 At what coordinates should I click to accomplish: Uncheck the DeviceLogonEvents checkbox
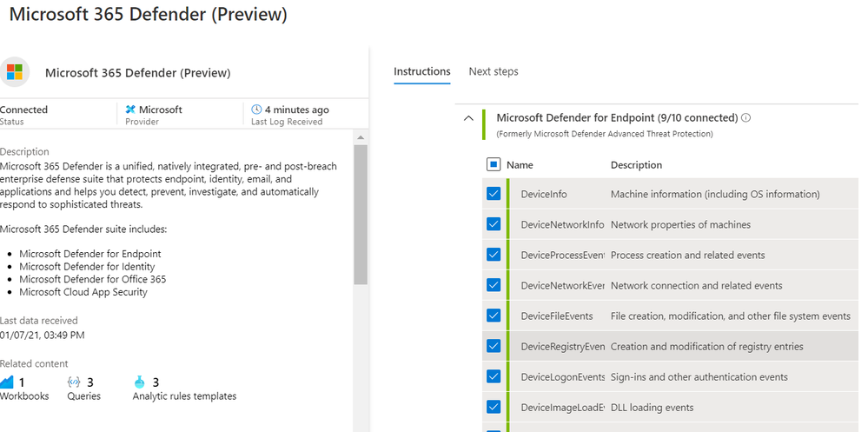[494, 376]
